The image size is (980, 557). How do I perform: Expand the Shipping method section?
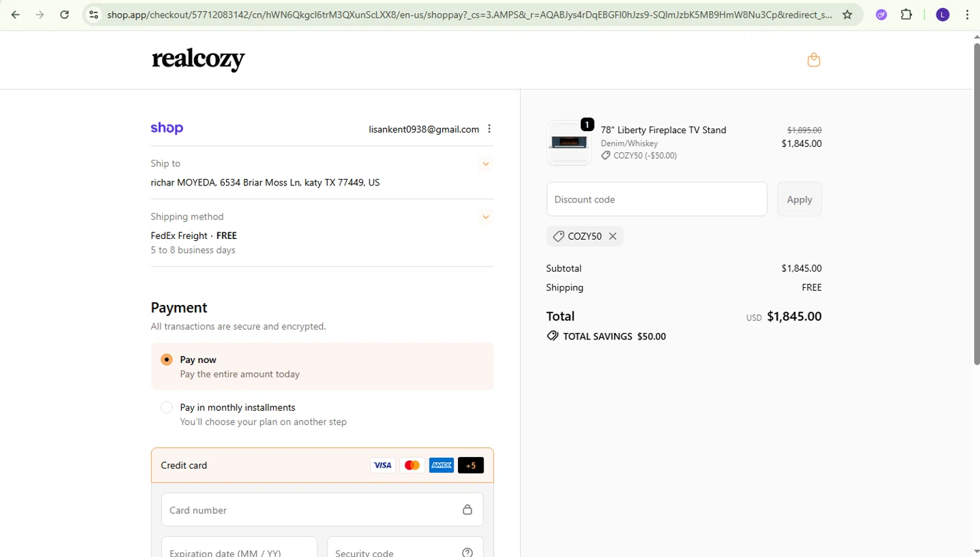click(485, 217)
